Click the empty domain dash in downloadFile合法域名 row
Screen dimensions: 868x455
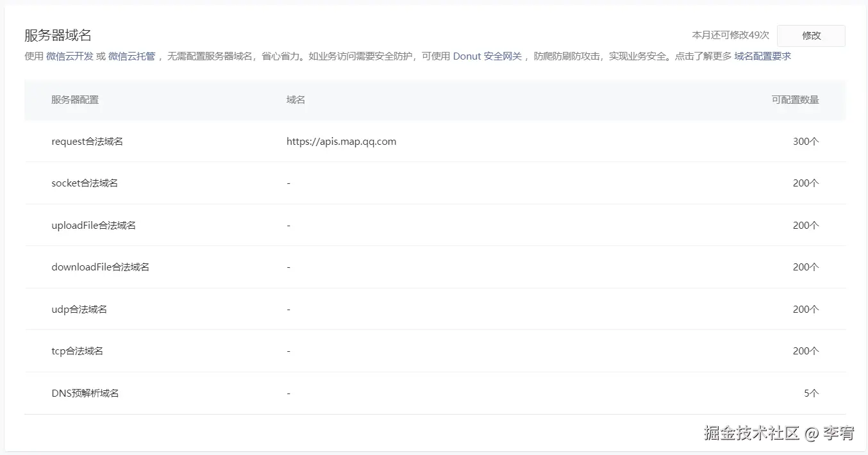[x=288, y=267]
